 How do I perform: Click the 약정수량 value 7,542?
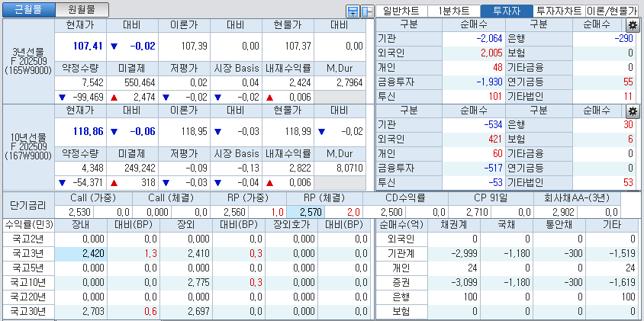coord(93,83)
